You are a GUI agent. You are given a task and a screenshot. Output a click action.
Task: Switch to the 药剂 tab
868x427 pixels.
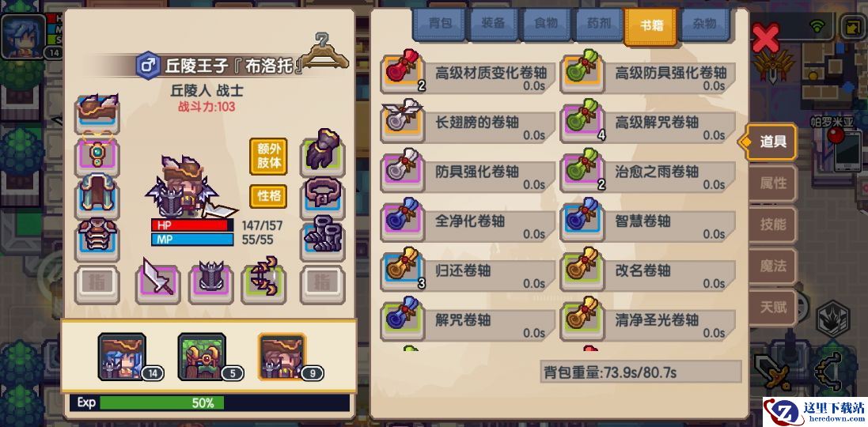point(599,24)
